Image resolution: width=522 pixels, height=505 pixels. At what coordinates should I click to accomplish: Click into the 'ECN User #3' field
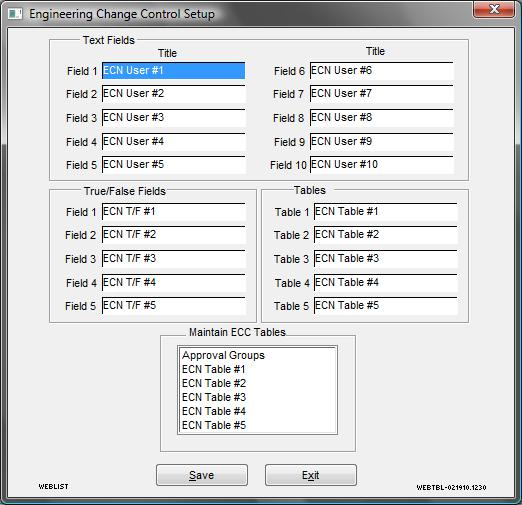[x=173, y=118]
